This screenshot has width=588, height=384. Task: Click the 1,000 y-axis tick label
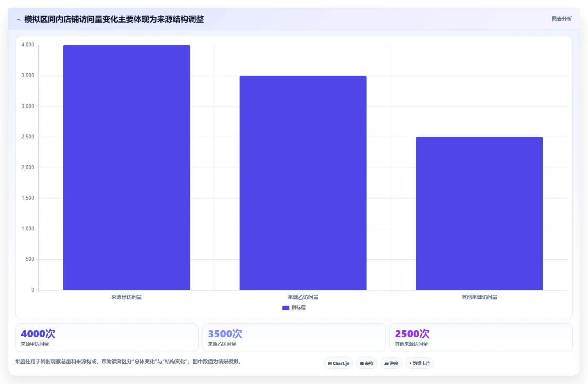point(28,229)
